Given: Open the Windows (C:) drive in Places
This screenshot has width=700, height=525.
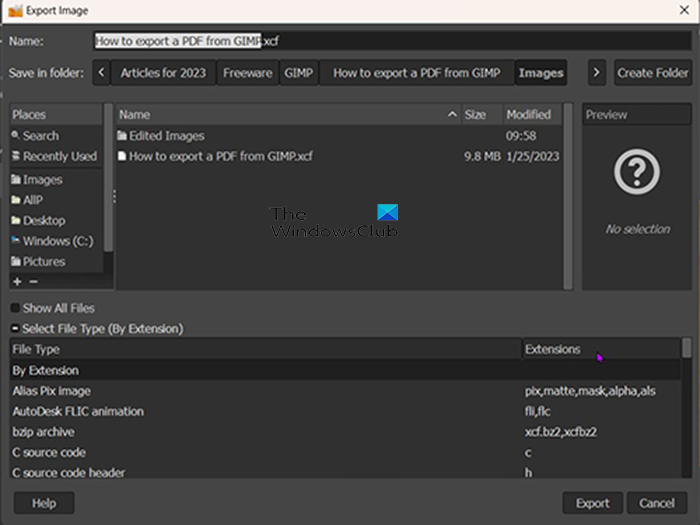Looking at the screenshot, I should pos(59,241).
